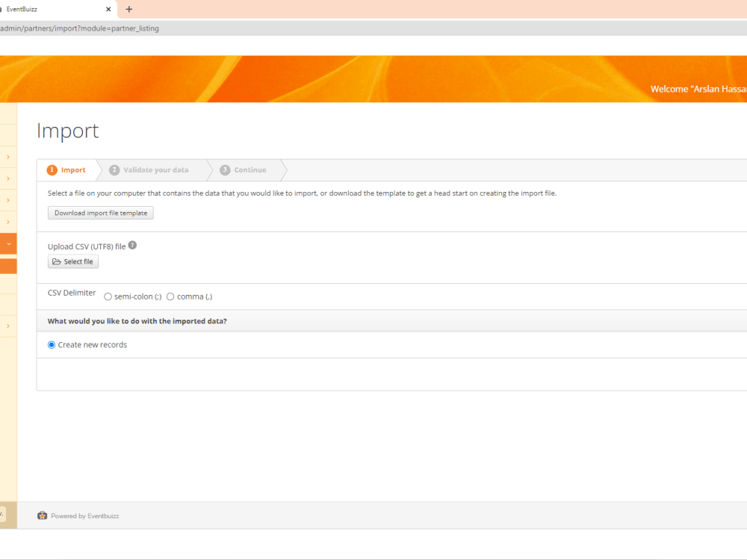Click the Powered by Eventbuizz footer link

tap(84, 515)
